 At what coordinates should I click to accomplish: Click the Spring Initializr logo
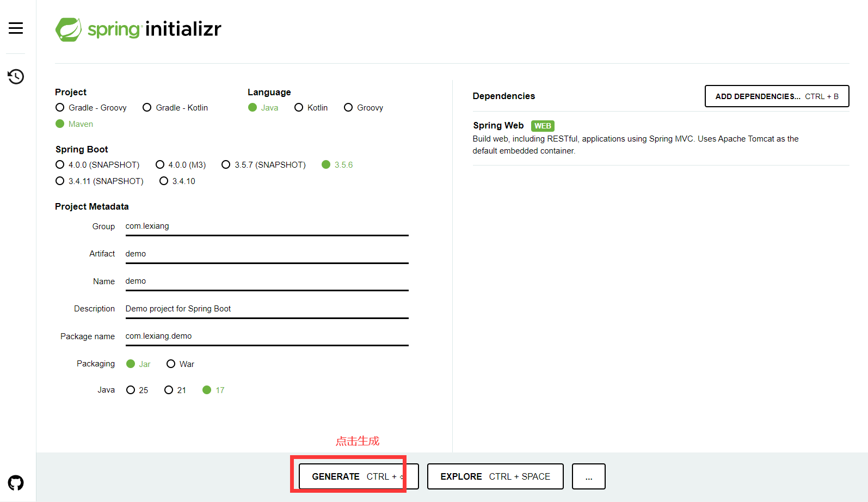pyautogui.click(x=138, y=29)
